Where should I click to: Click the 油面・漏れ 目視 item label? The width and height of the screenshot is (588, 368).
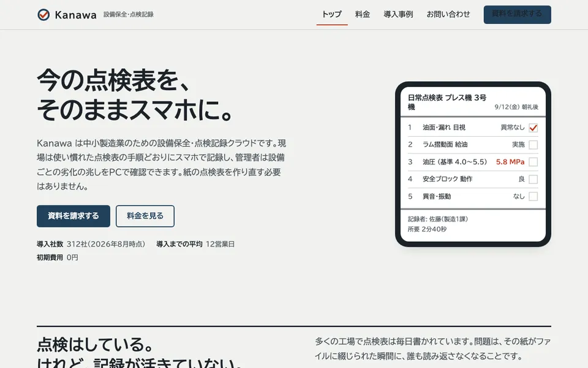pyautogui.click(x=444, y=128)
